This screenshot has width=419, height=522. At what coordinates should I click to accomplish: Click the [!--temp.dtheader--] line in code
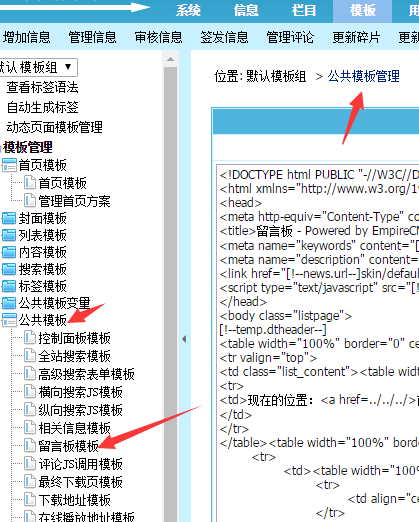tap(273, 330)
